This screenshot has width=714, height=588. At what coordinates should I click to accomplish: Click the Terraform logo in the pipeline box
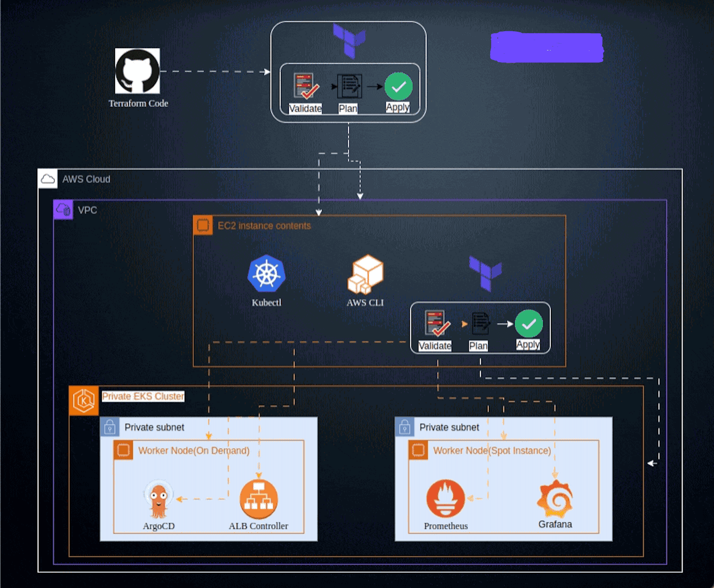tap(349, 40)
